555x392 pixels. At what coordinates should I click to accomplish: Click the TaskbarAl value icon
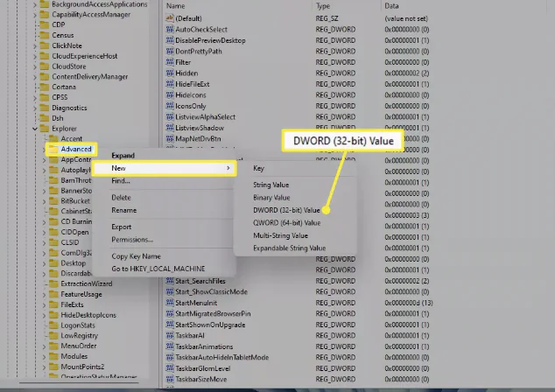[170, 335]
